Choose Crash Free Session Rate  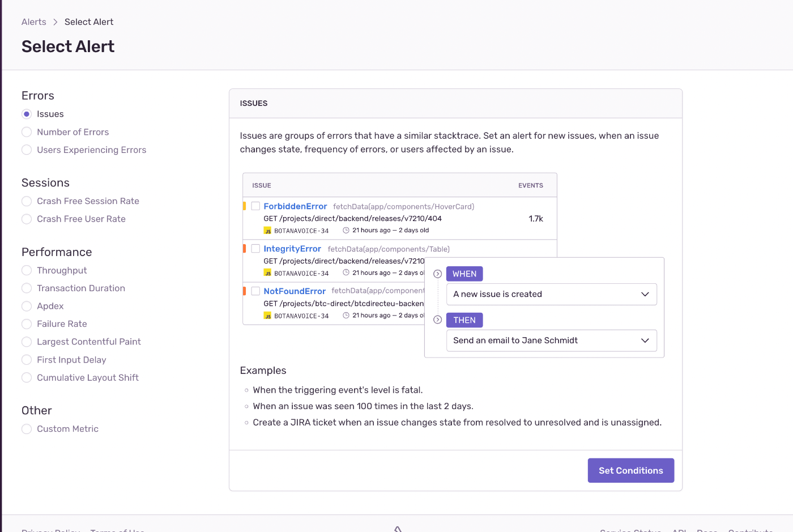point(27,201)
